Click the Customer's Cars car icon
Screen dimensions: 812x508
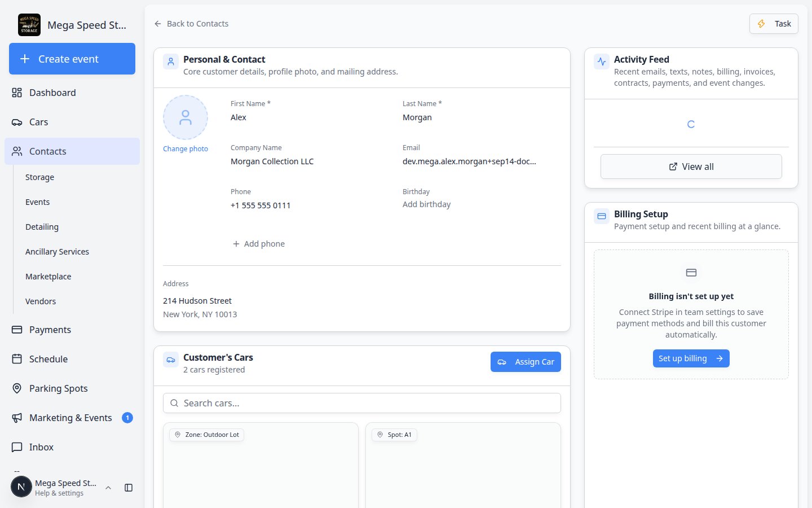(x=171, y=360)
